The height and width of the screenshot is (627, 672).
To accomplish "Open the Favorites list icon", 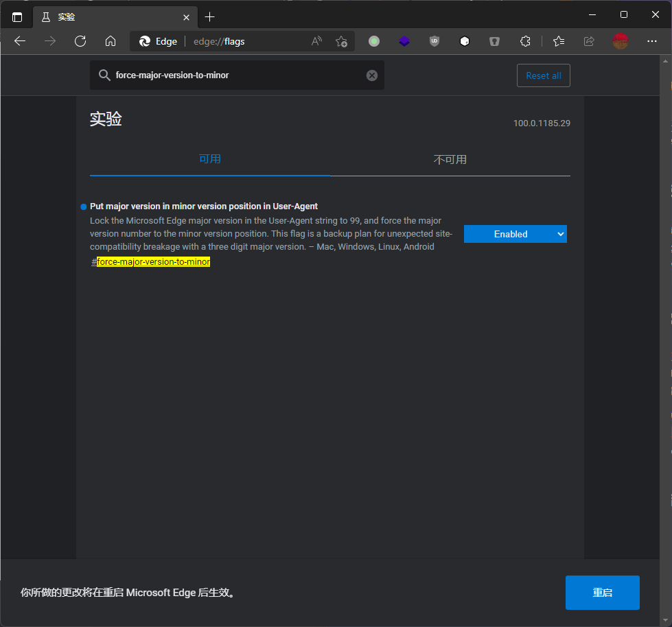I will coord(559,41).
